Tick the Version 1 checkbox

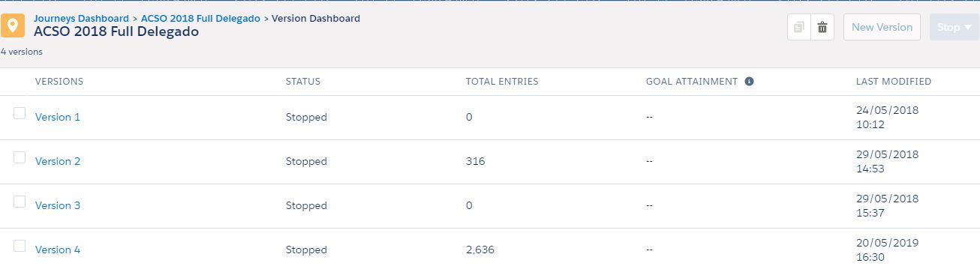coord(20,113)
